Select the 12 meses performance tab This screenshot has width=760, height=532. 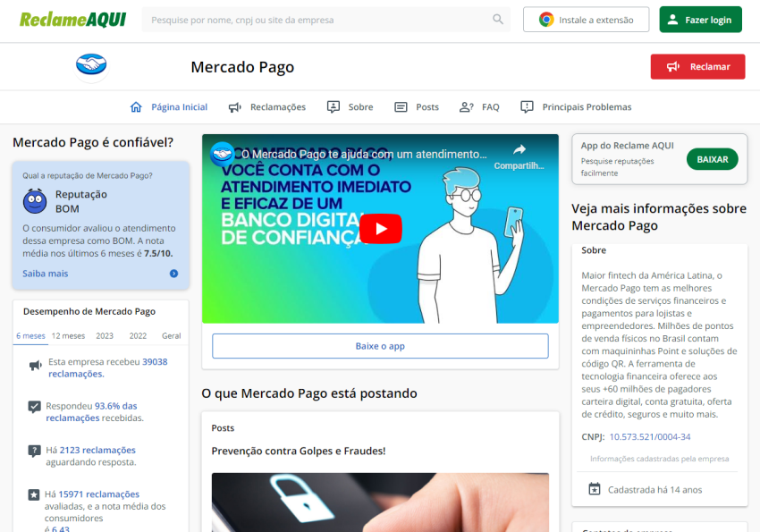pos(68,336)
